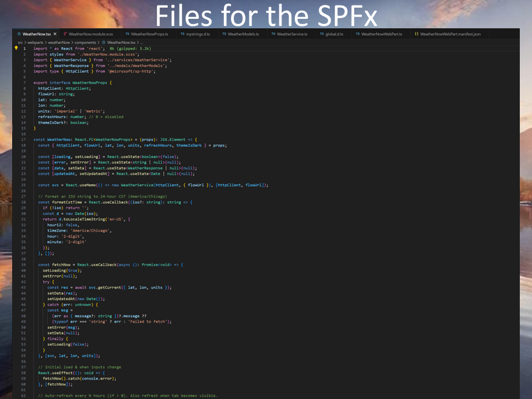Click the lightbulb code action icon on line 1
The width and height of the screenshot is (532, 399).
pyautogui.click(x=16, y=48)
